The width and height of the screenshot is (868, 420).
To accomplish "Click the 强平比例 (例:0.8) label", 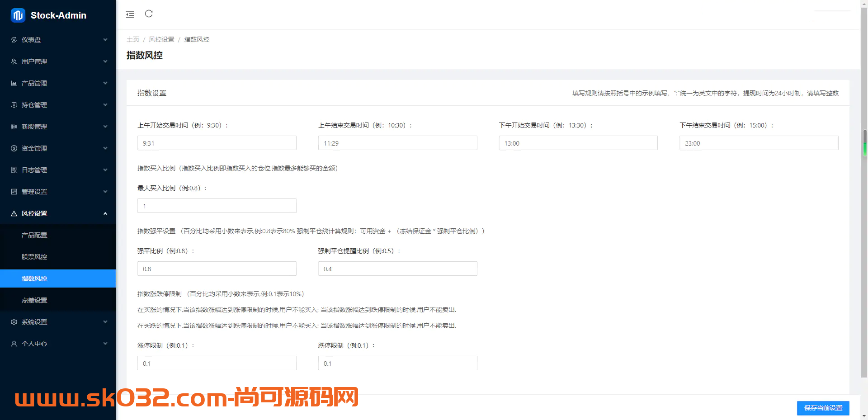I will pyautogui.click(x=166, y=251).
